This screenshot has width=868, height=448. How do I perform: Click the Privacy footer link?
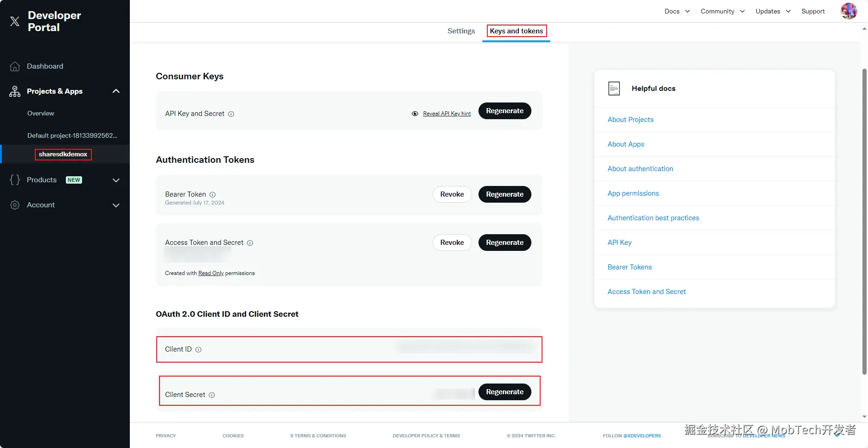(166, 436)
